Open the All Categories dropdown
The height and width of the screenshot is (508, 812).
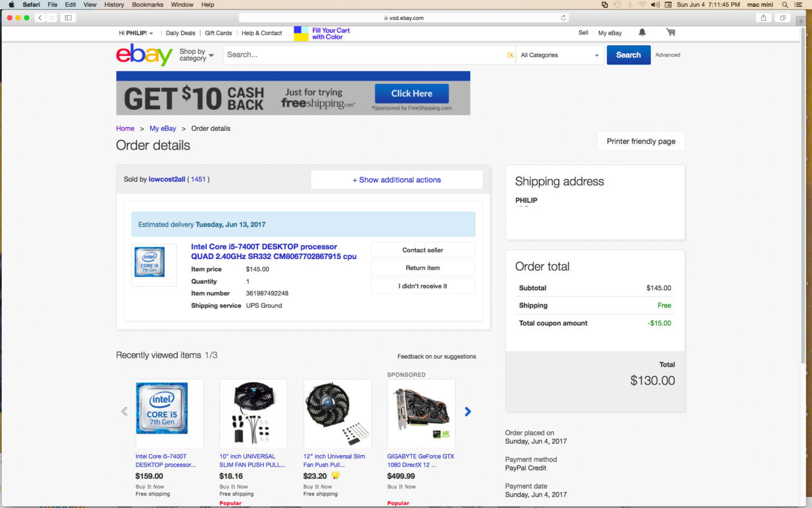pyautogui.click(x=560, y=55)
